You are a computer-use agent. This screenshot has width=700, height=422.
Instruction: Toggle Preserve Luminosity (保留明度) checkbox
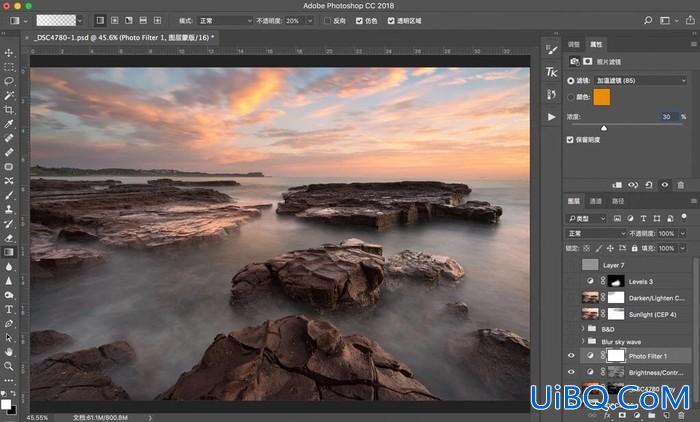pyautogui.click(x=570, y=140)
